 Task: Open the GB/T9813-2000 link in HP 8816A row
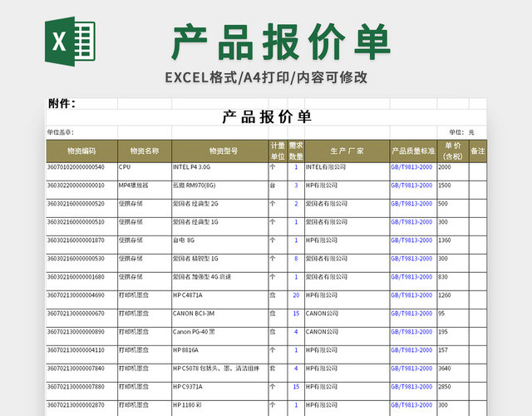click(411, 350)
